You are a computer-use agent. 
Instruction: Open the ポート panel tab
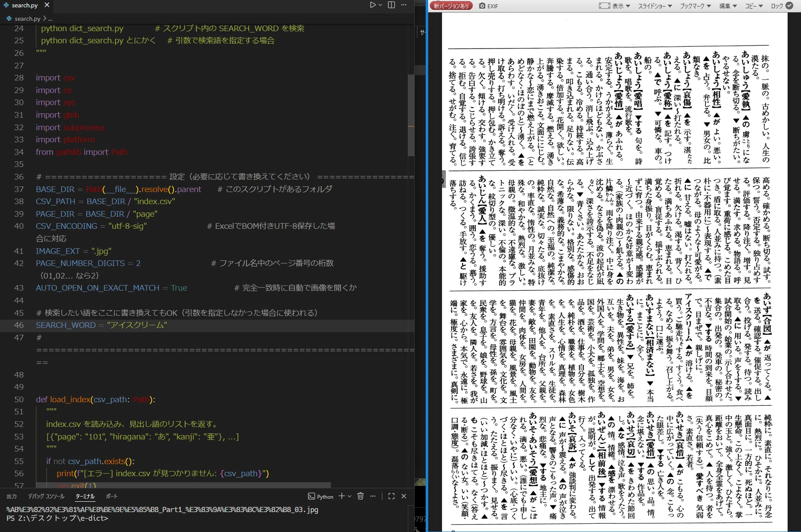[112, 497]
